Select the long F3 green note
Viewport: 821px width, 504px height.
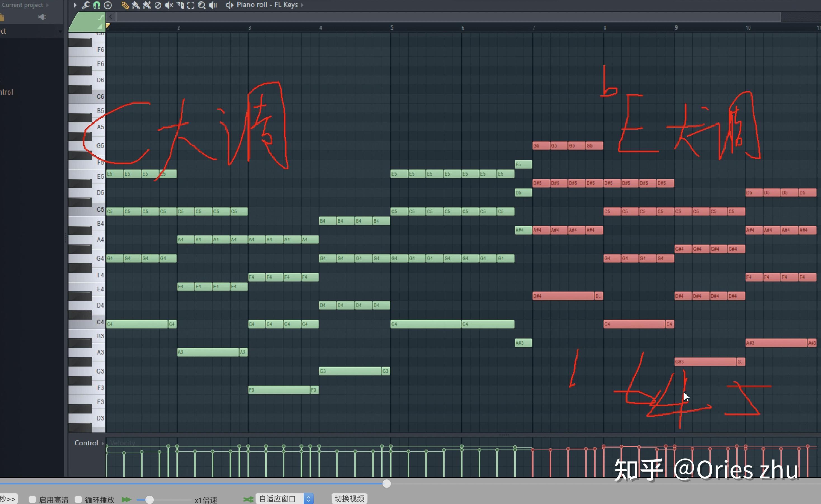(x=279, y=390)
